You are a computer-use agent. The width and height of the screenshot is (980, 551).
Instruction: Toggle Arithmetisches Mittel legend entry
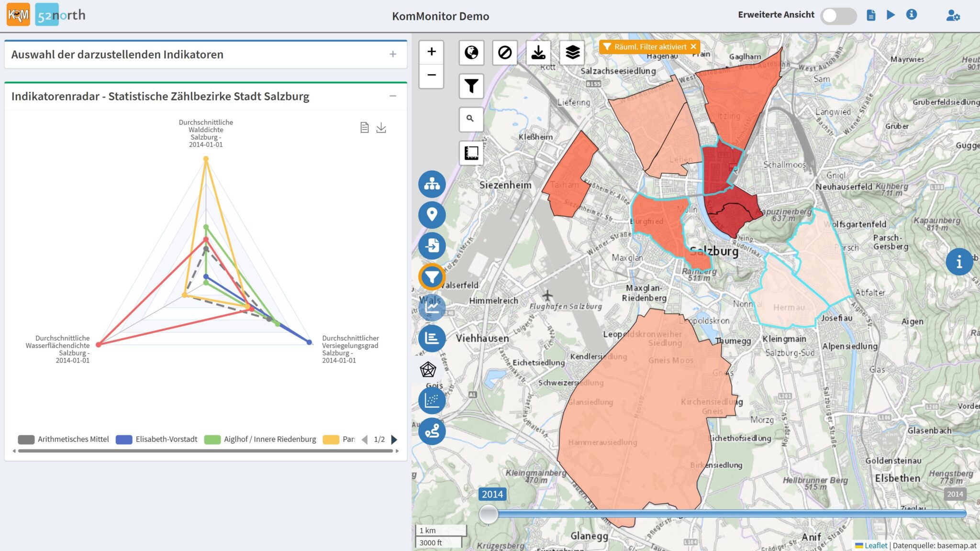click(x=64, y=439)
